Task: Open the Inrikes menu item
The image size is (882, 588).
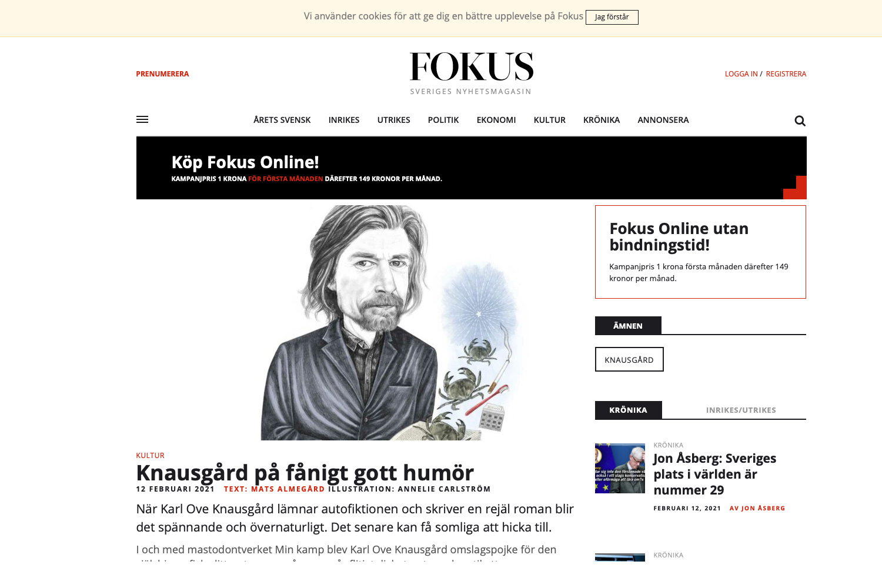Action: click(344, 120)
